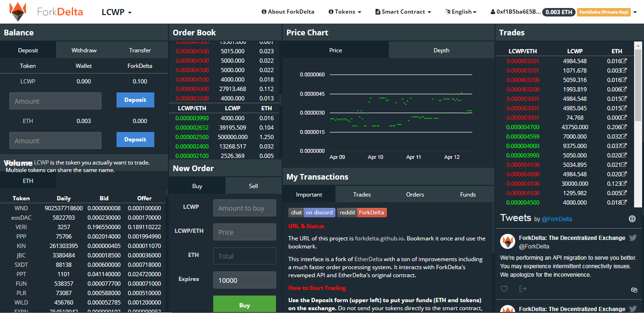
Task: Select the Deposit tab in Balance
Action: [x=28, y=50]
